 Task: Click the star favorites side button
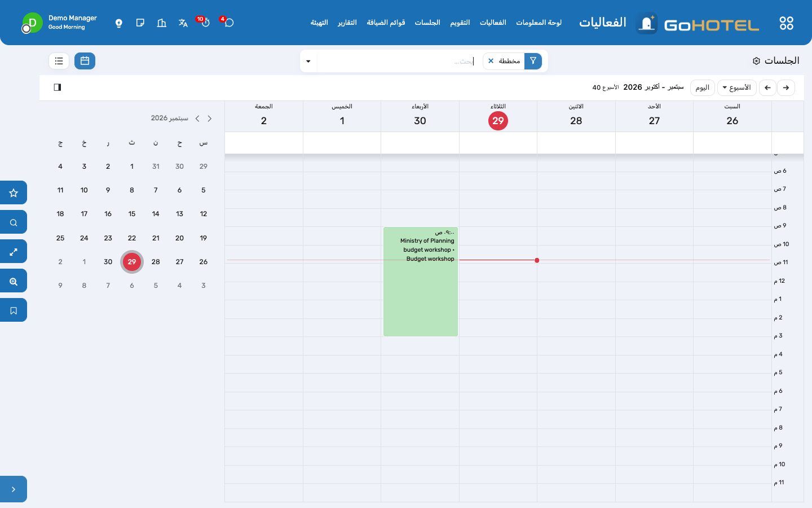14,193
